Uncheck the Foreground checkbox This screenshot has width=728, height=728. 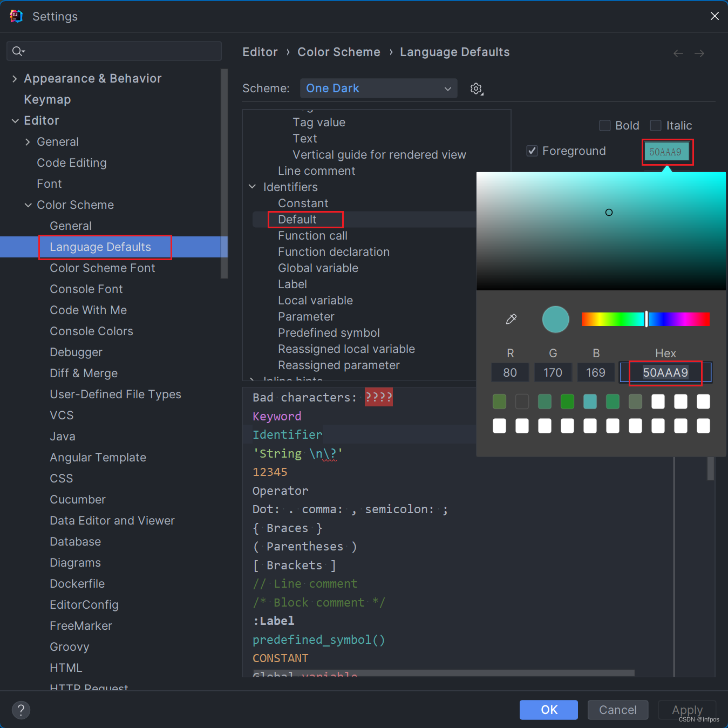pyautogui.click(x=532, y=151)
